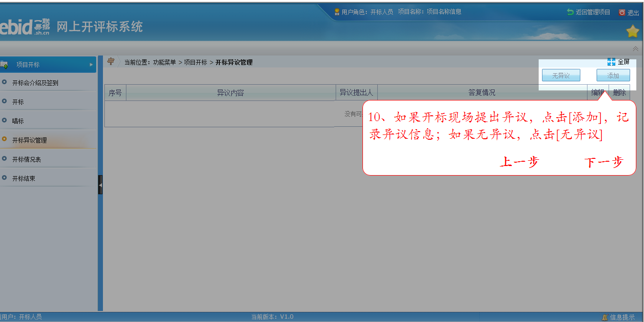
Task: Click 上一步 in the tutorial tooltip
Action: [519, 162]
